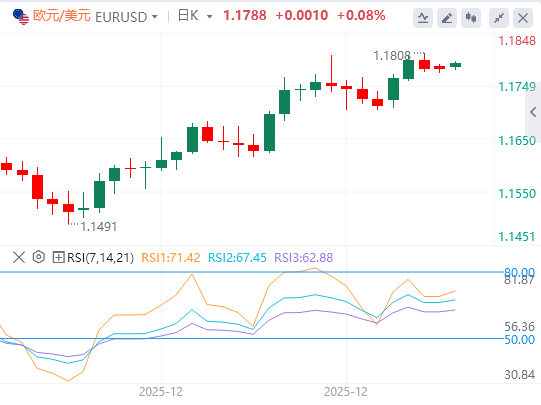Image resolution: width=541 pixels, height=405 pixels.
Task: Click the 1.1808 high price marker
Action: [392, 56]
